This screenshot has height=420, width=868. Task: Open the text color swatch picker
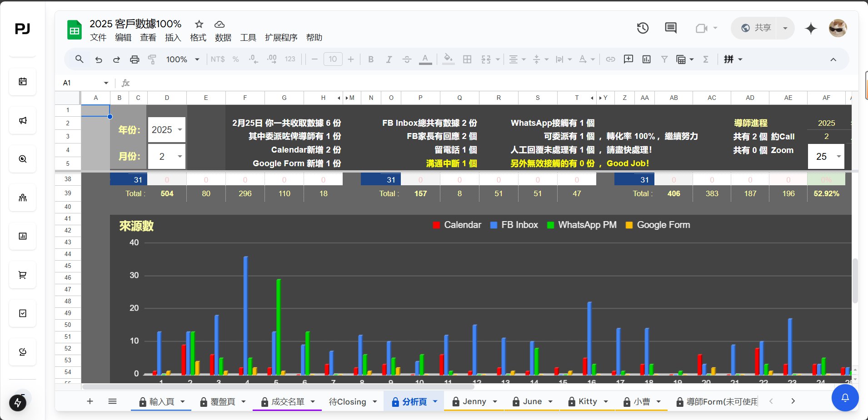point(425,59)
